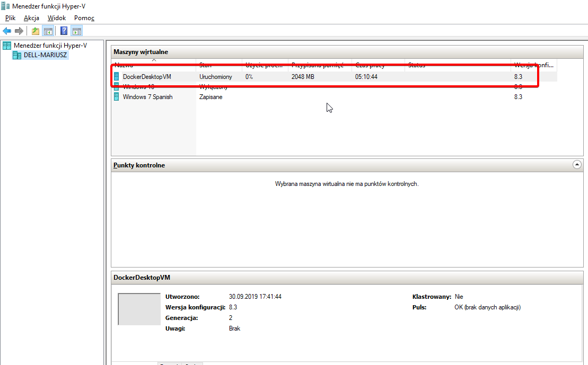Click the Windows 7 Spanish VM icon
Image resolution: width=588 pixels, height=365 pixels.
point(117,97)
